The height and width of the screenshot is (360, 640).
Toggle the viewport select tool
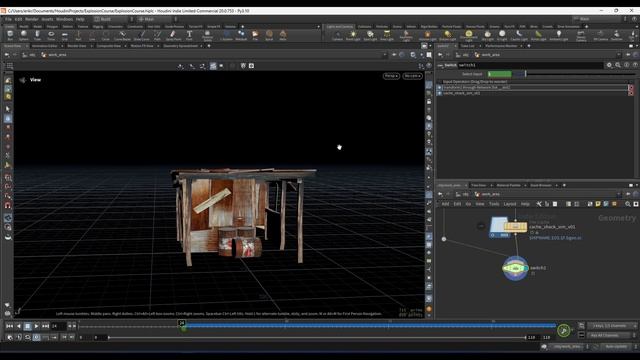pyautogui.click(x=8, y=109)
